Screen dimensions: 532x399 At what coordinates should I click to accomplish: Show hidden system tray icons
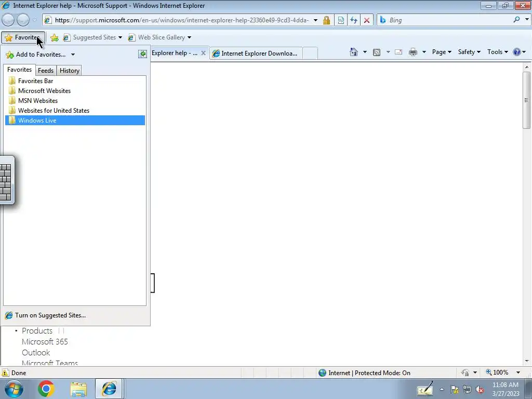coord(442,389)
